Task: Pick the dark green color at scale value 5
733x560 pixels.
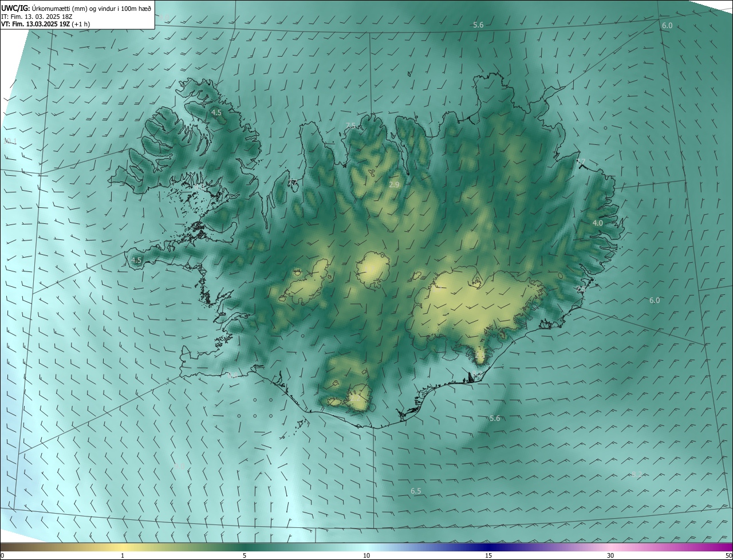Action: click(x=245, y=547)
